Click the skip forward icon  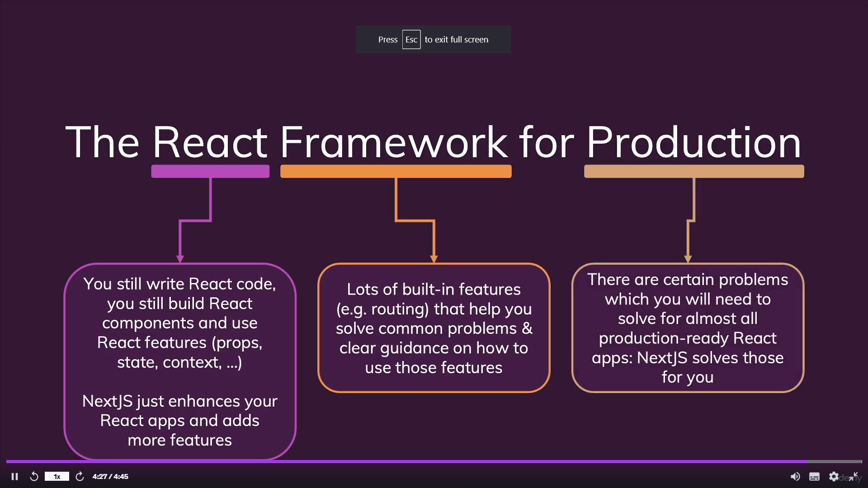point(79,476)
